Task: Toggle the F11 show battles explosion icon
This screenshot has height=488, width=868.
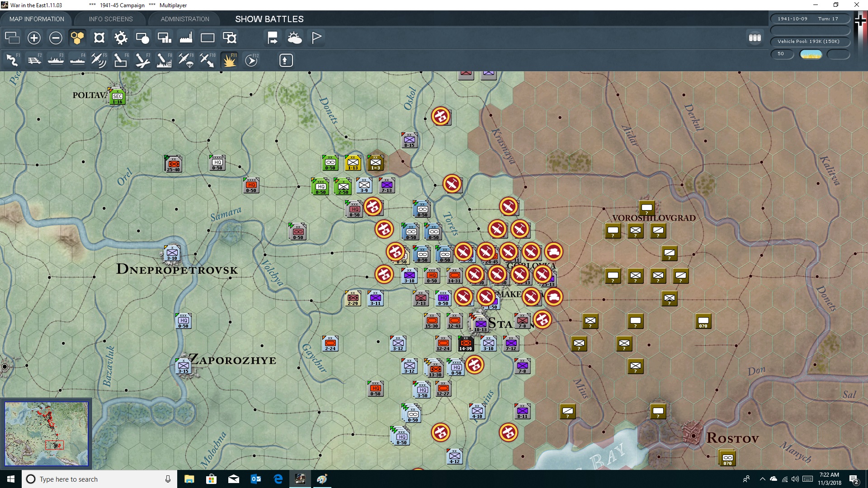Action: click(229, 60)
